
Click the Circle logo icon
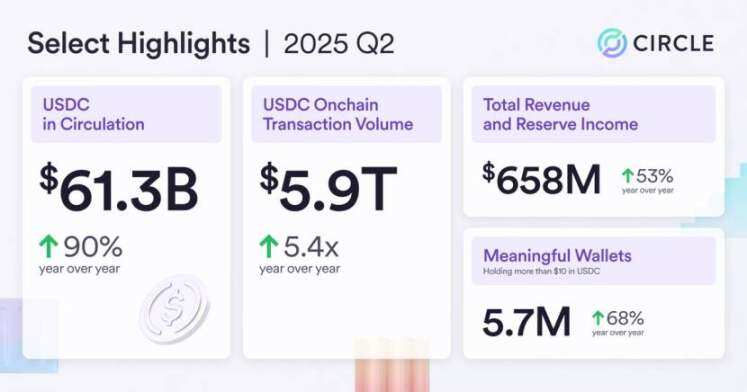pos(612,43)
